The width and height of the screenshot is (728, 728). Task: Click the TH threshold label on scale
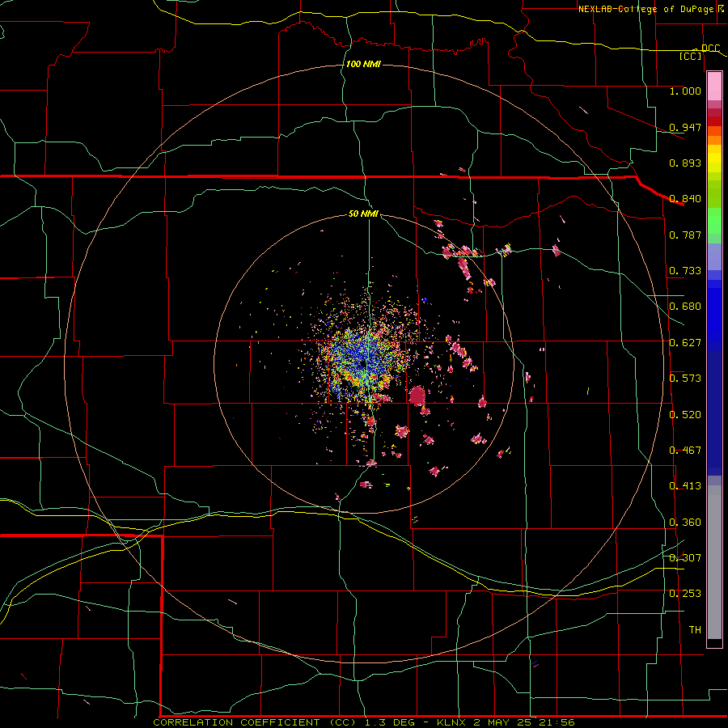click(695, 630)
